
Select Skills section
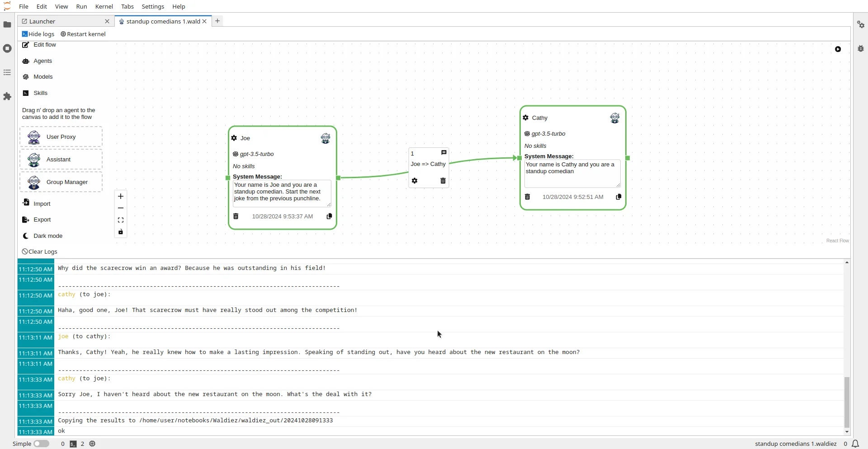point(35,93)
